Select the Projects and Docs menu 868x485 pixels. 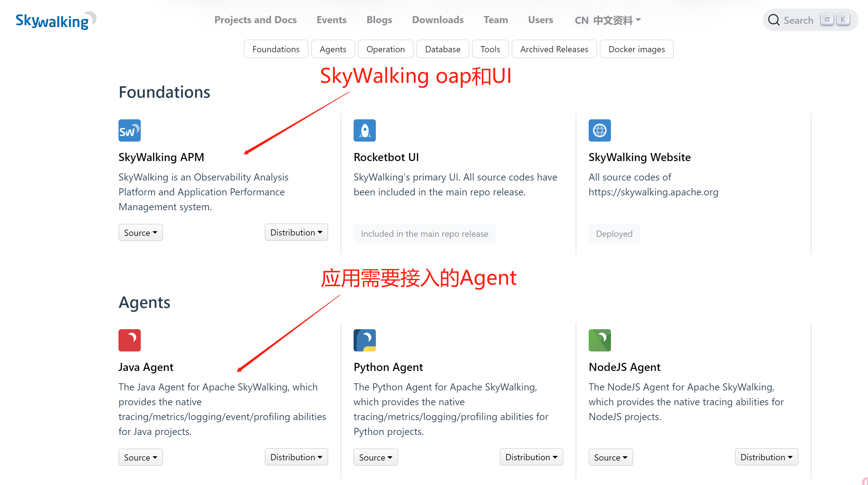tap(256, 20)
